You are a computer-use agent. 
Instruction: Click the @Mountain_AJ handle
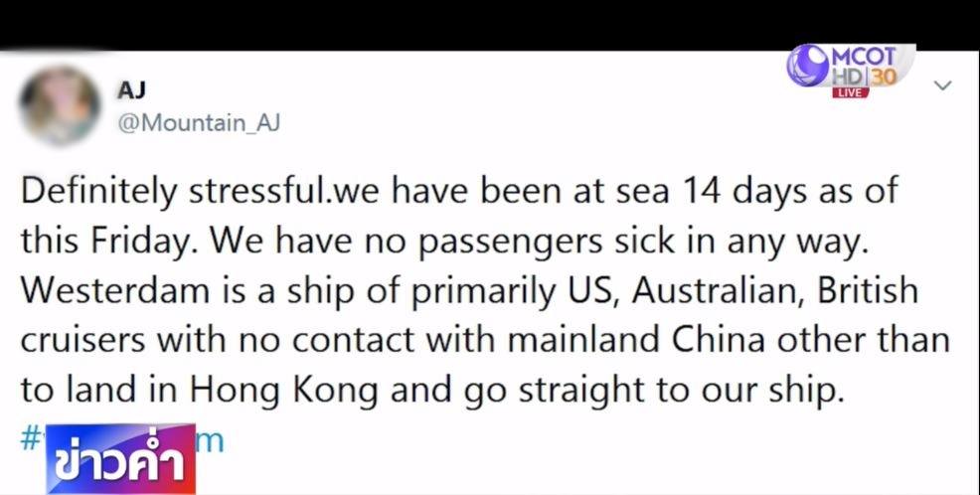coord(200,122)
